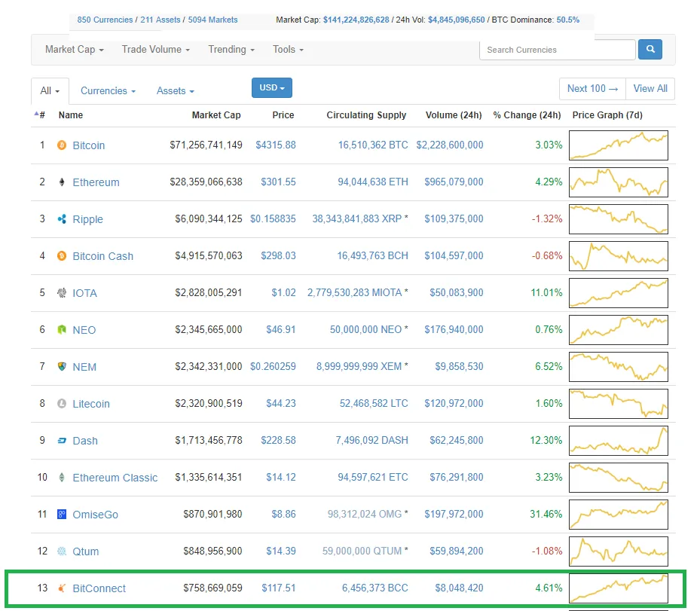Sort by % Change (24h) header
Screen dimensions: 700x611
point(527,115)
